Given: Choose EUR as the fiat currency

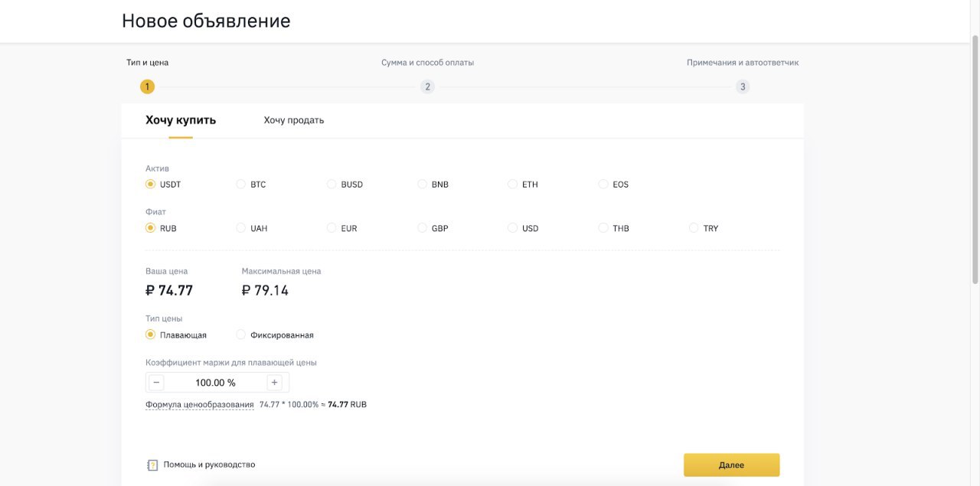Looking at the screenshot, I should [x=331, y=227].
